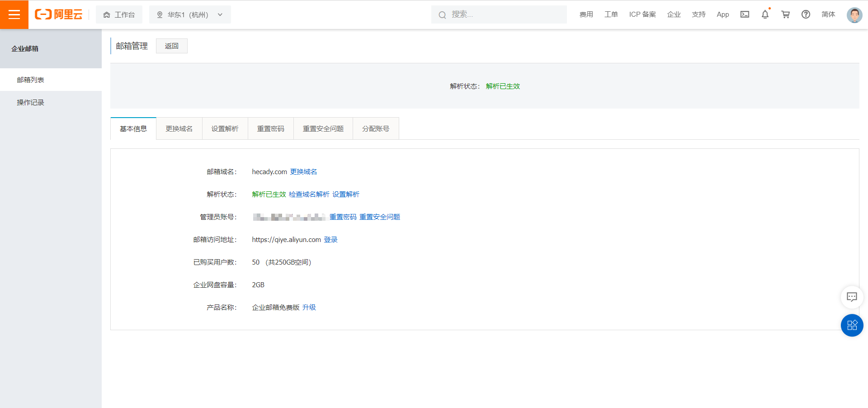The height and width of the screenshot is (408, 868).
Task: Open the 工作台 workbench
Action: 119,14
